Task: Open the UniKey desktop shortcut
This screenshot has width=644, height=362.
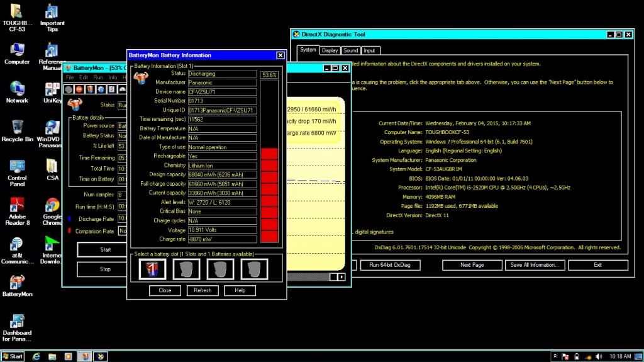Action: tap(52, 92)
